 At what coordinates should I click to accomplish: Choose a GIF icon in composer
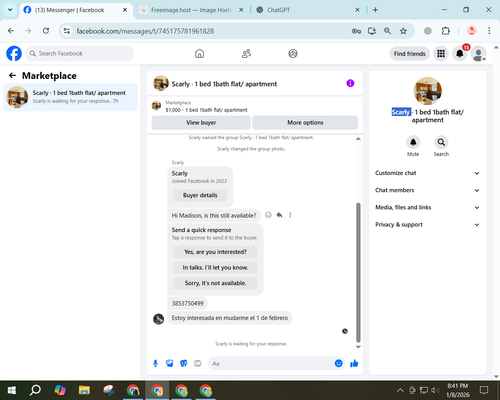coord(198,363)
